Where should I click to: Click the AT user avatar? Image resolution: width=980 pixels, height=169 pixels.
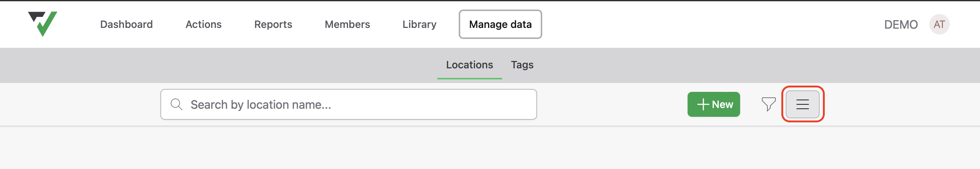pos(939,24)
